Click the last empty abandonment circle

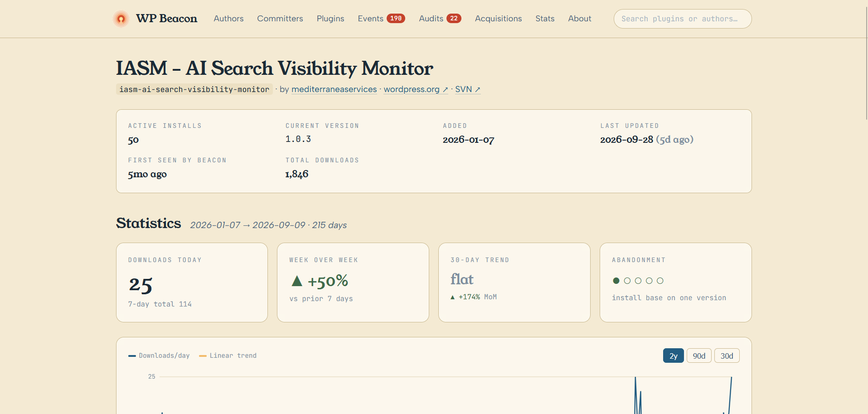coord(660,281)
